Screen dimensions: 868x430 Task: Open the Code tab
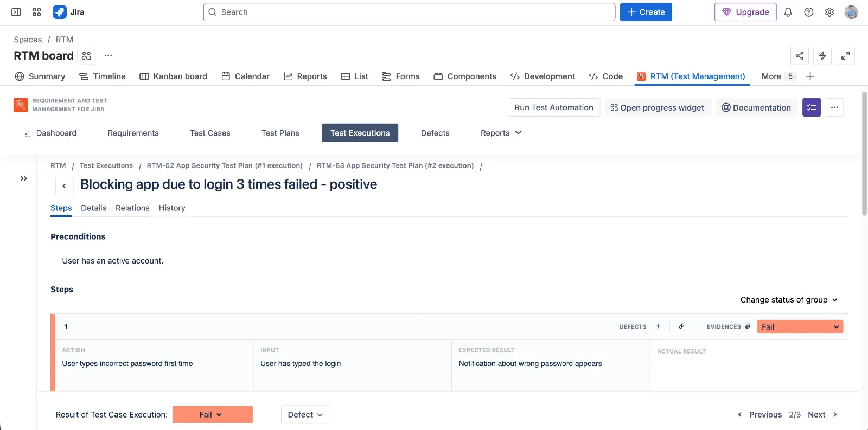pyautogui.click(x=606, y=76)
